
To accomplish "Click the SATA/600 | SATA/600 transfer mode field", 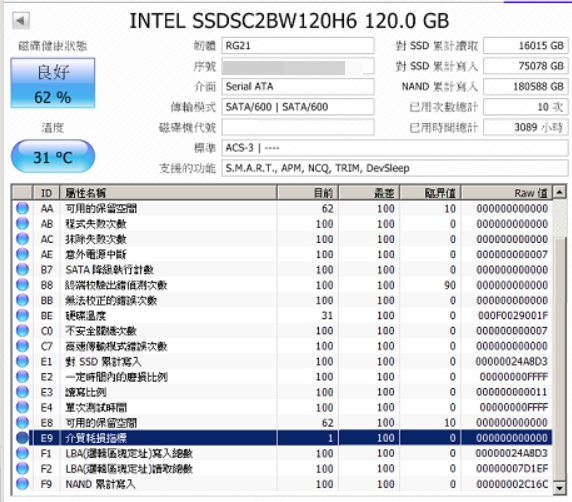I will [298, 107].
